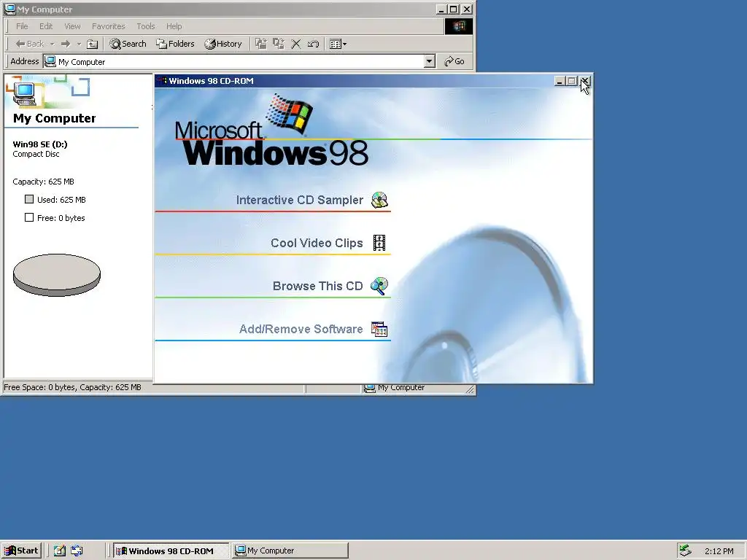Click the Start button
The height and width of the screenshot is (560, 747).
coord(22,551)
